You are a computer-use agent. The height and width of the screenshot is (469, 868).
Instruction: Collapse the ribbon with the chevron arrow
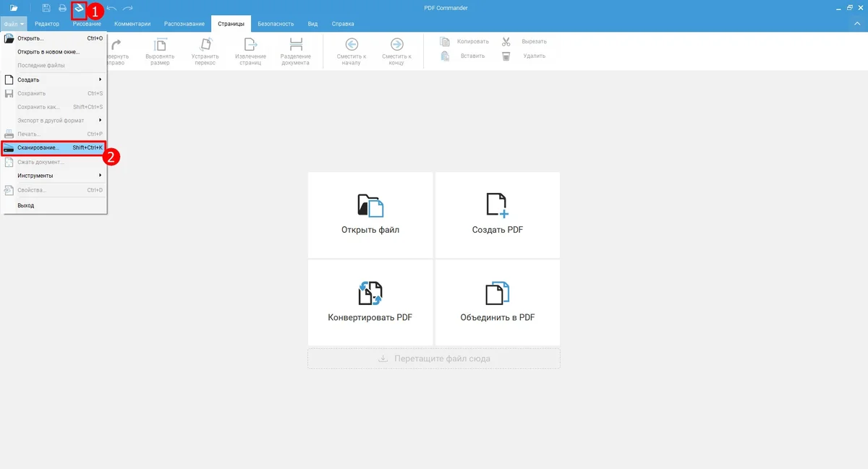coord(857,24)
